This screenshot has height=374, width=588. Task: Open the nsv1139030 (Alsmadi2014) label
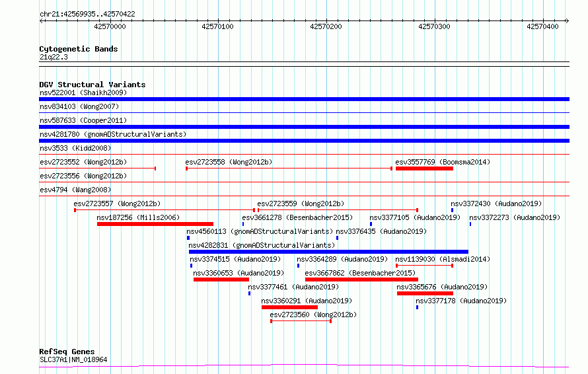coord(443,259)
